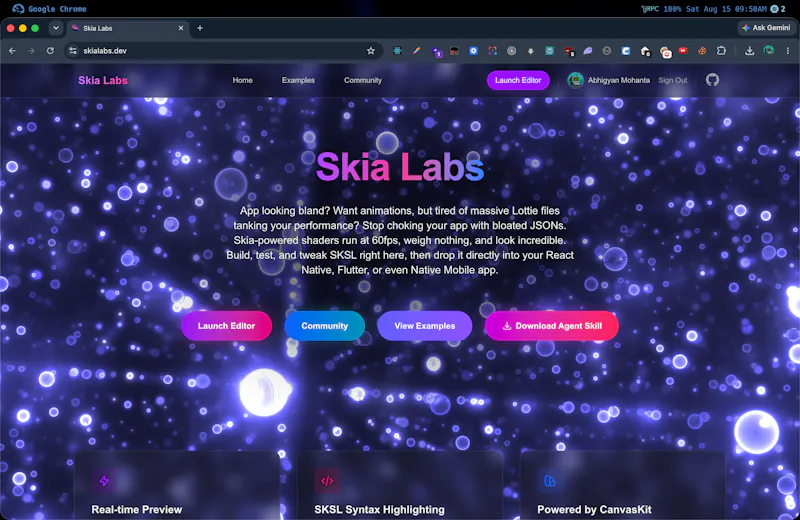
Task: Click Sign Out link
Action: click(x=672, y=80)
